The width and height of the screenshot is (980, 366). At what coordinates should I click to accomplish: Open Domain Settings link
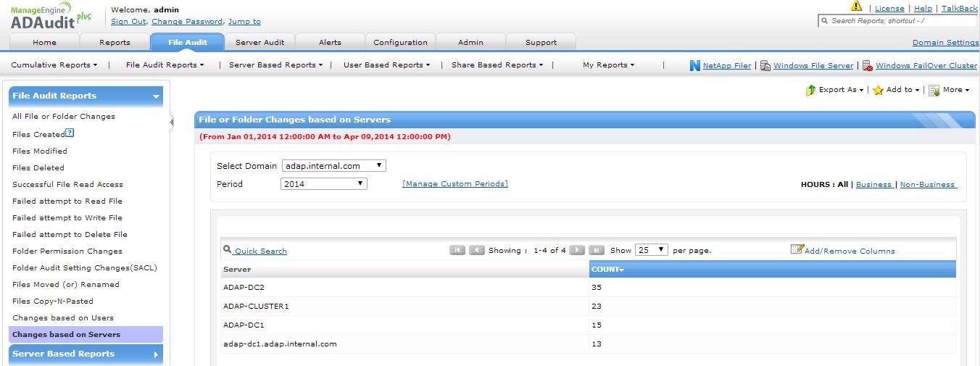coord(945,43)
